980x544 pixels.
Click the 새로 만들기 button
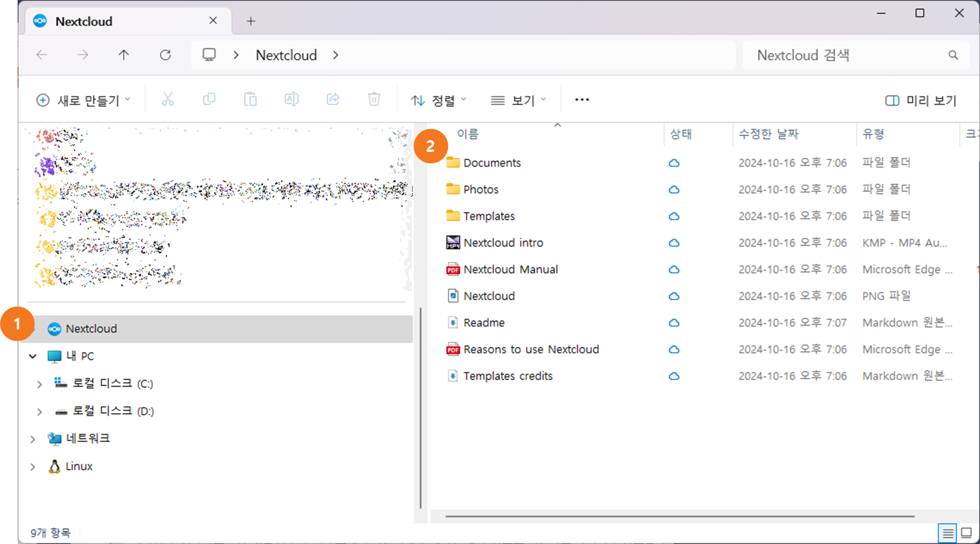(83, 101)
